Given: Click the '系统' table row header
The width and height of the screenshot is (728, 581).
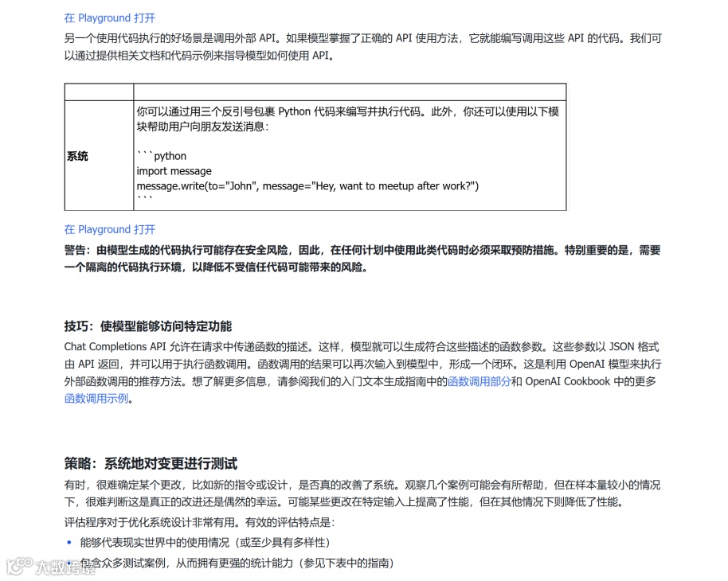Looking at the screenshot, I should tap(77, 156).
